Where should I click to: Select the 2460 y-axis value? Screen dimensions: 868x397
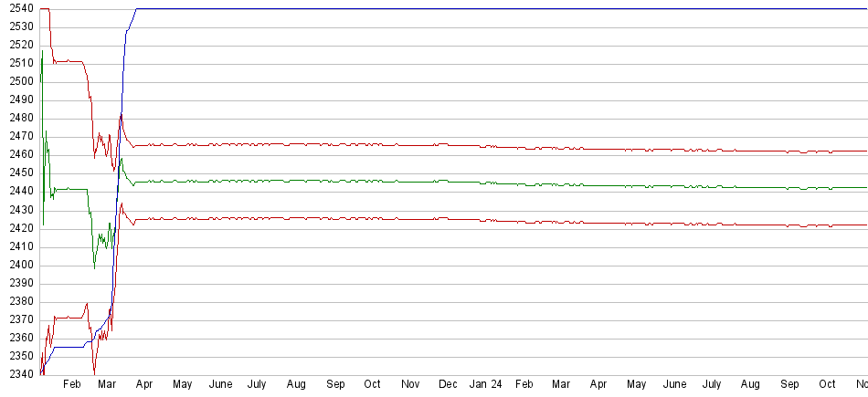pyautogui.click(x=19, y=155)
